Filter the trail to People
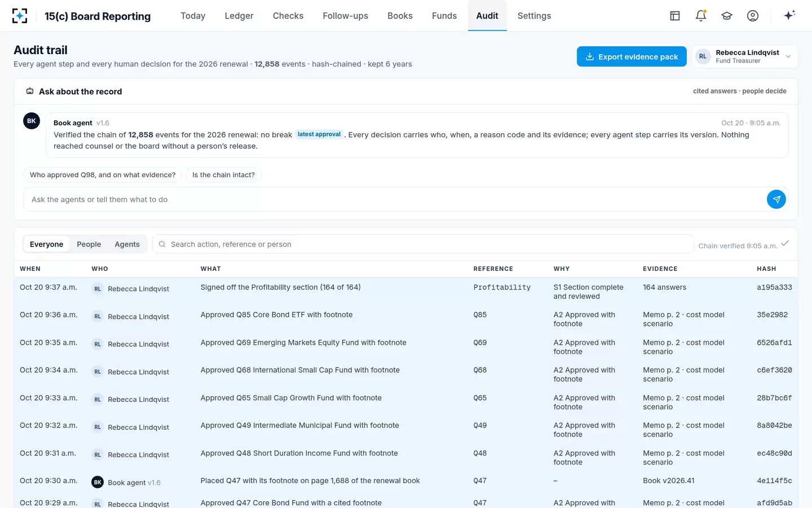Viewport: 812px width, 508px height. click(x=89, y=244)
